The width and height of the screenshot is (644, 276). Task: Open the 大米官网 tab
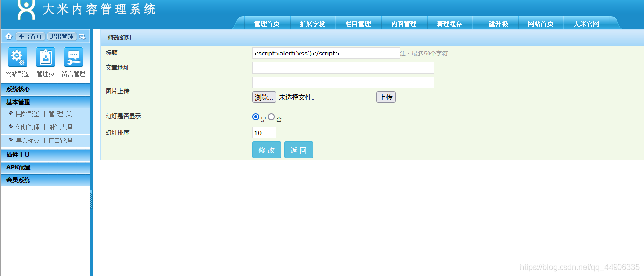click(587, 24)
